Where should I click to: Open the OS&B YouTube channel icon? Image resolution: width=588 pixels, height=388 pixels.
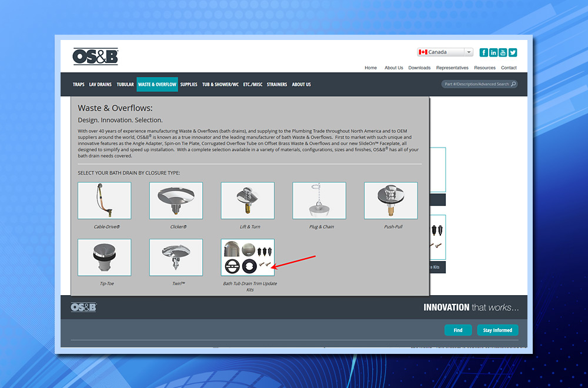pos(503,52)
